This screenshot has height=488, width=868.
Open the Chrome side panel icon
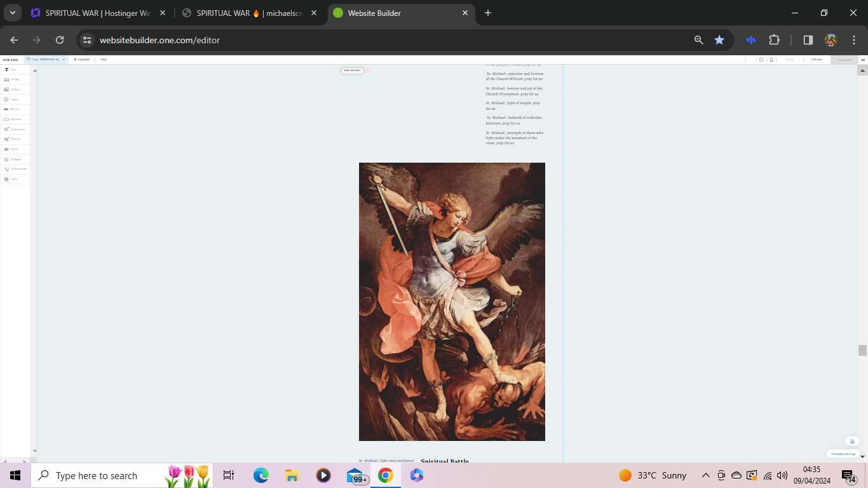tap(808, 40)
